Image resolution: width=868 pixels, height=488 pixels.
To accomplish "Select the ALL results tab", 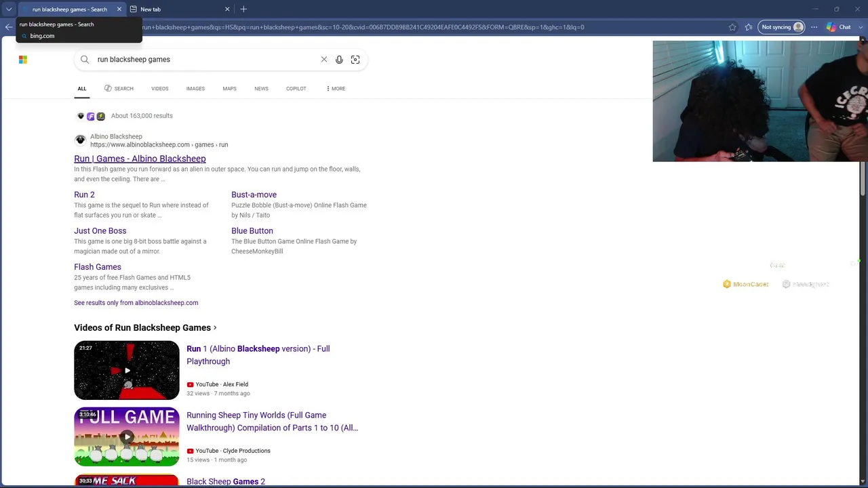I will (x=81, y=89).
